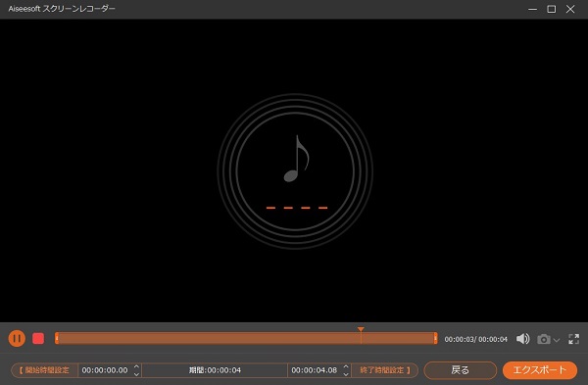Screen dimensions: 588x385
Task: Stop playback with the red square button
Action: tap(38, 339)
